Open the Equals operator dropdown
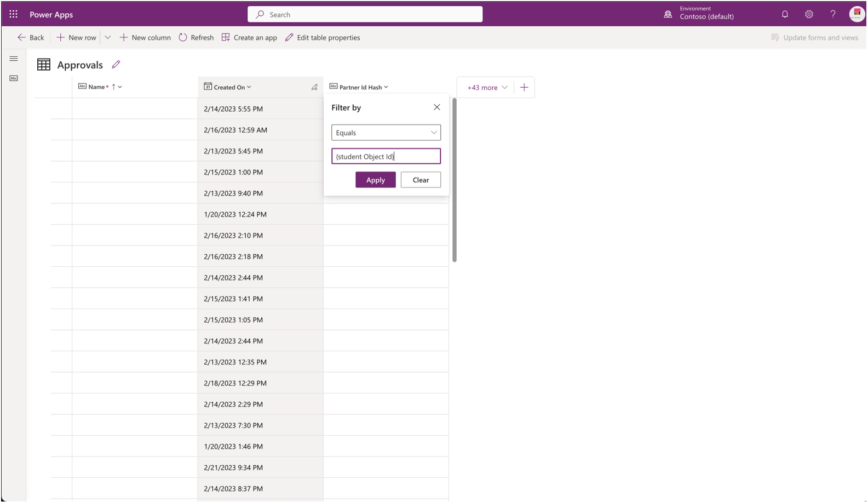The height and width of the screenshot is (502, 868). pos(386,133)
